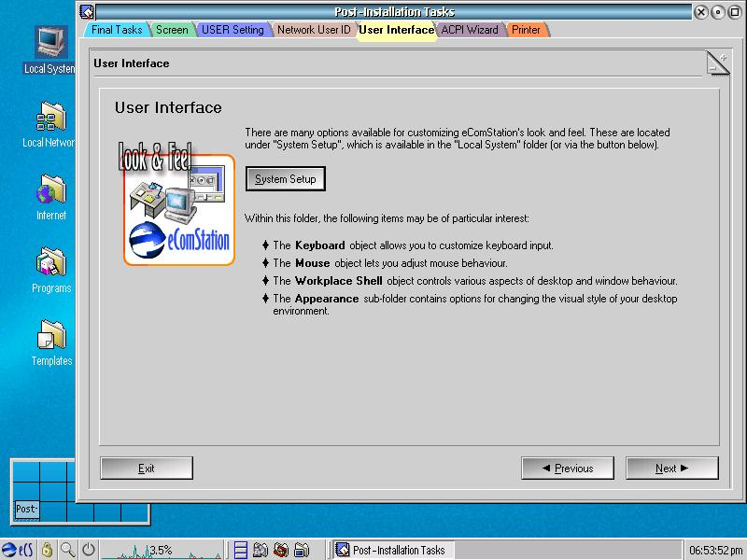Open the eCS start menu button

coord(18,550)
